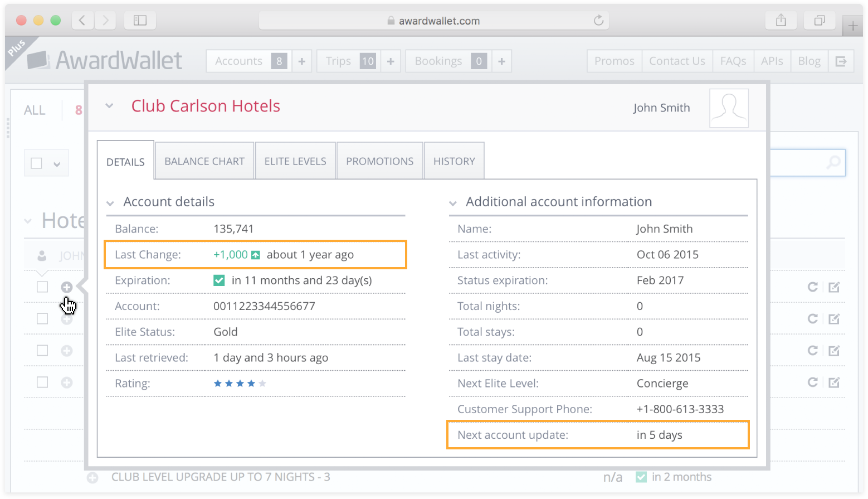Expand Club Level Upgrade row plus icon

(92, 478)
